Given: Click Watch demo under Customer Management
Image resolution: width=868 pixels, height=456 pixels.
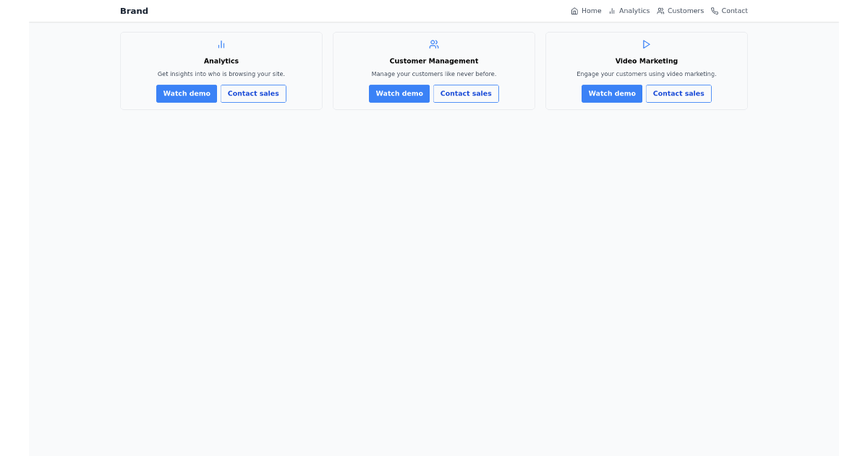Looking at the screenshot, I should (x=399, y=93).
